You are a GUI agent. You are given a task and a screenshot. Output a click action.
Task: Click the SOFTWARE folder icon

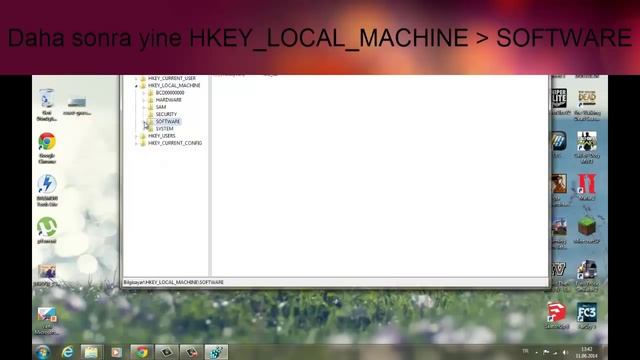pos(151,121)
